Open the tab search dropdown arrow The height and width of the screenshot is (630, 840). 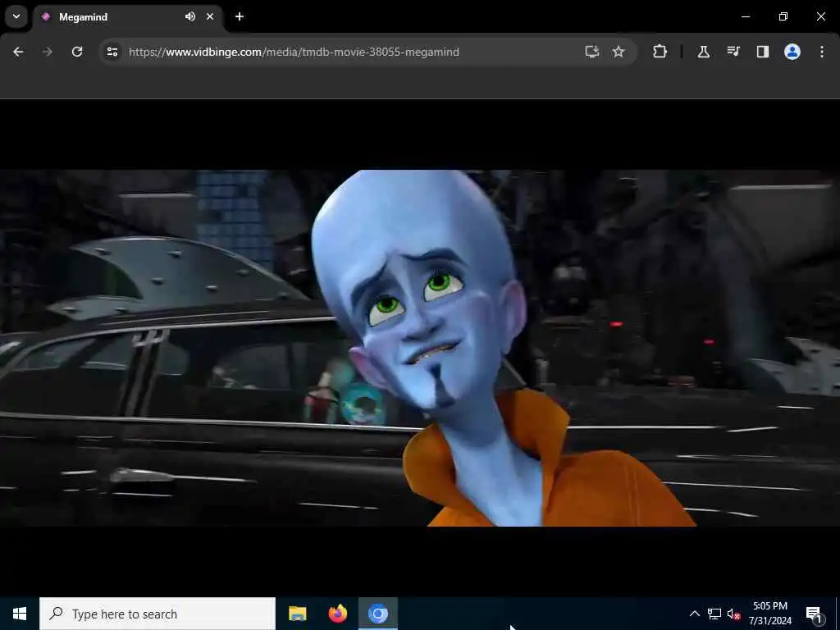tap(16, 16)
